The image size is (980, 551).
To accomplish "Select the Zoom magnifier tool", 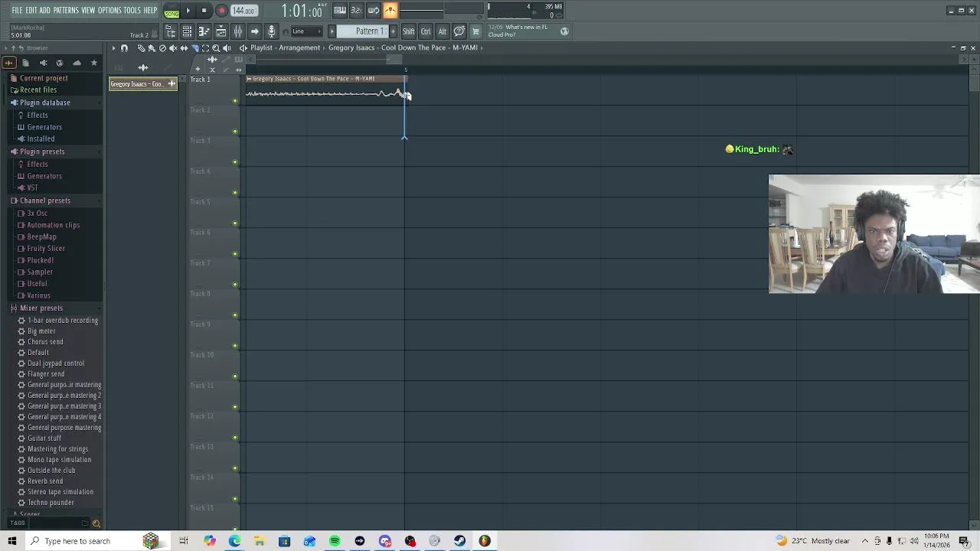I will [216, 47].
